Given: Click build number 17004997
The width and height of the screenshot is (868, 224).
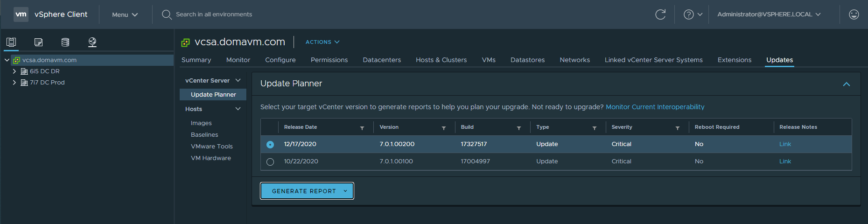Looking at the screenshot, I should [x=475, y=161].
